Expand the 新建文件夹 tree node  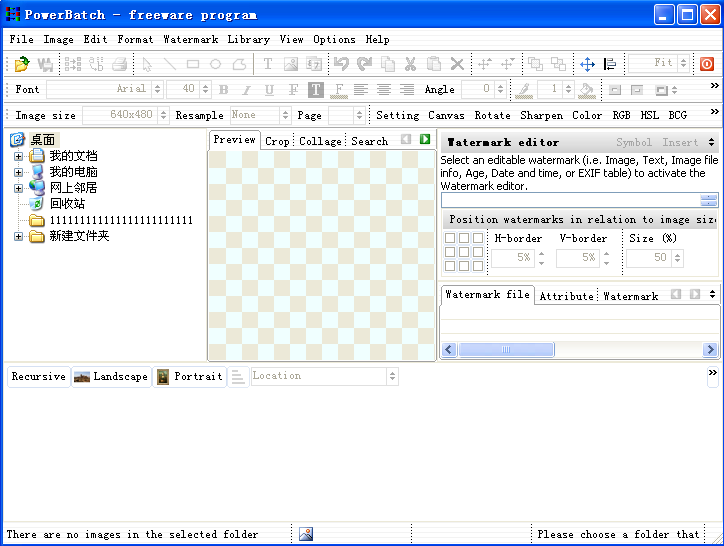click(18, 237)
